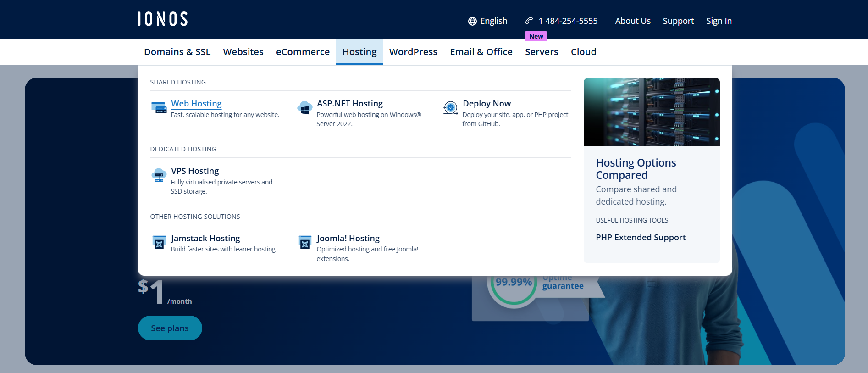Click the Deploy Now icon
This screenshot has height=373, width=868.
(x=451, y=108)
